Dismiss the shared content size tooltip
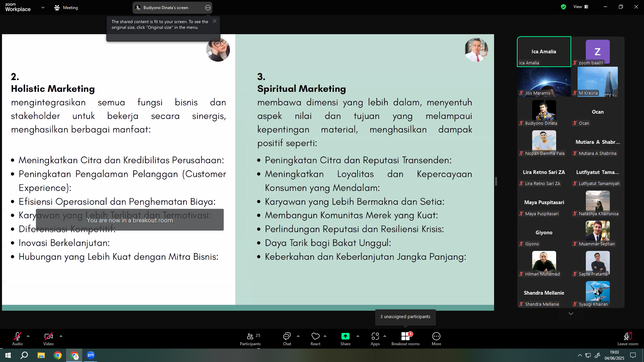 [215, 21]
